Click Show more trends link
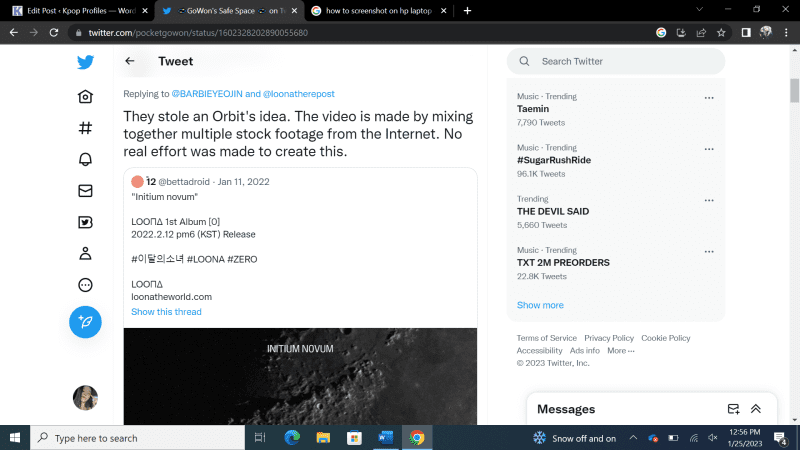This screenshot has height=450, width=800. click(x=540, y=305)
